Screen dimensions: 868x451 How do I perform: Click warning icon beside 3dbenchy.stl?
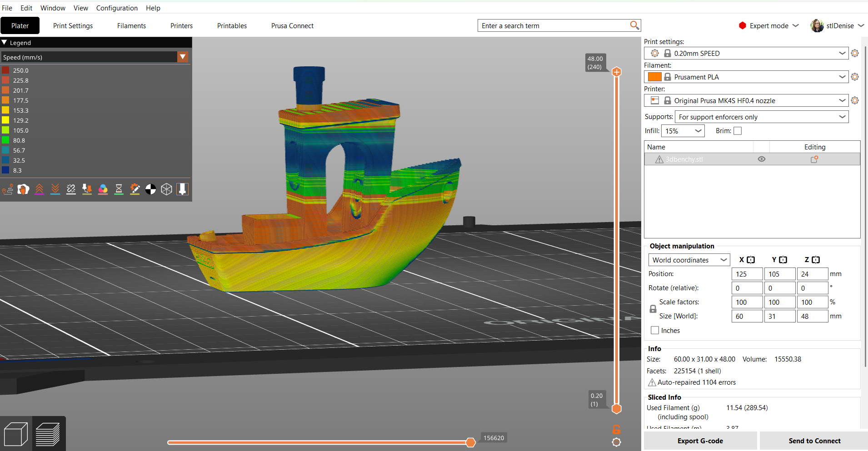pyautogui.click(x=659, y=159)
